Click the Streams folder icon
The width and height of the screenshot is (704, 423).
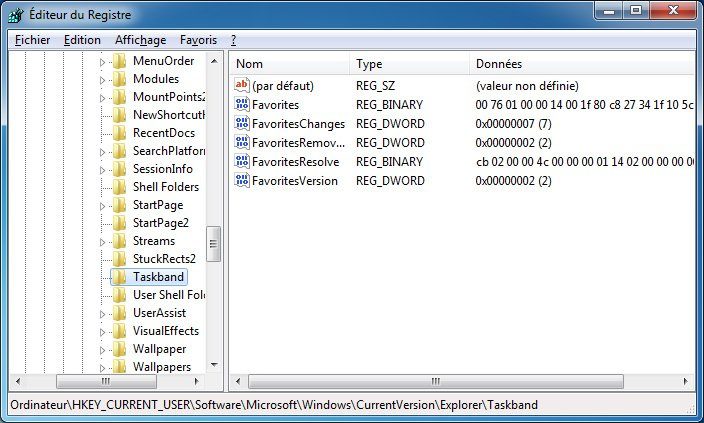[x=119, y=241]
